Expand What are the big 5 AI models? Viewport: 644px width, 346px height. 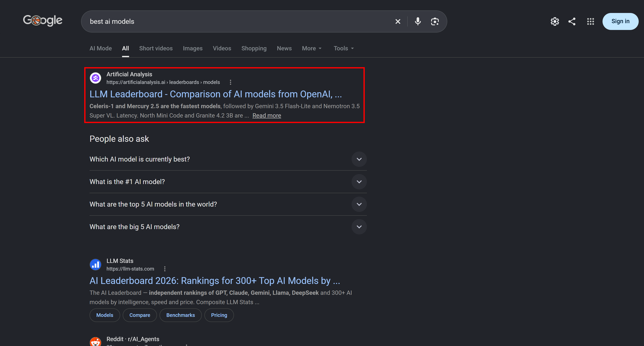228,227
